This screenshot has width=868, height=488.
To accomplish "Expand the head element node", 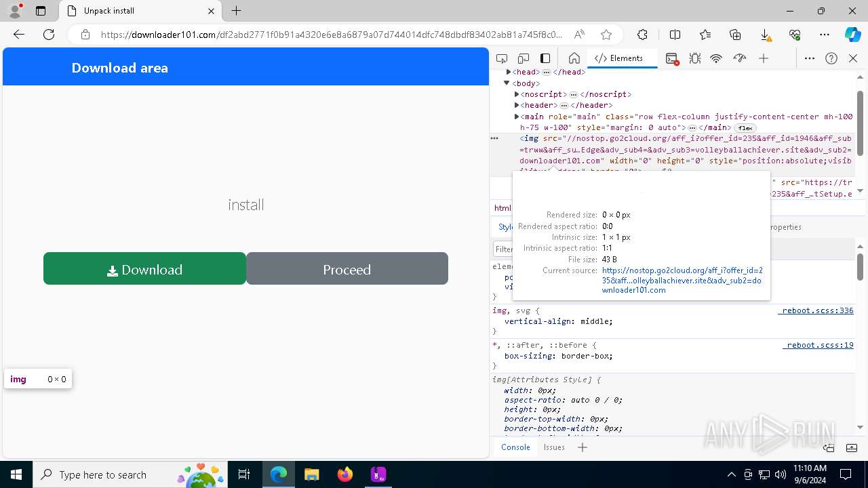I will [x=509, y=72].
